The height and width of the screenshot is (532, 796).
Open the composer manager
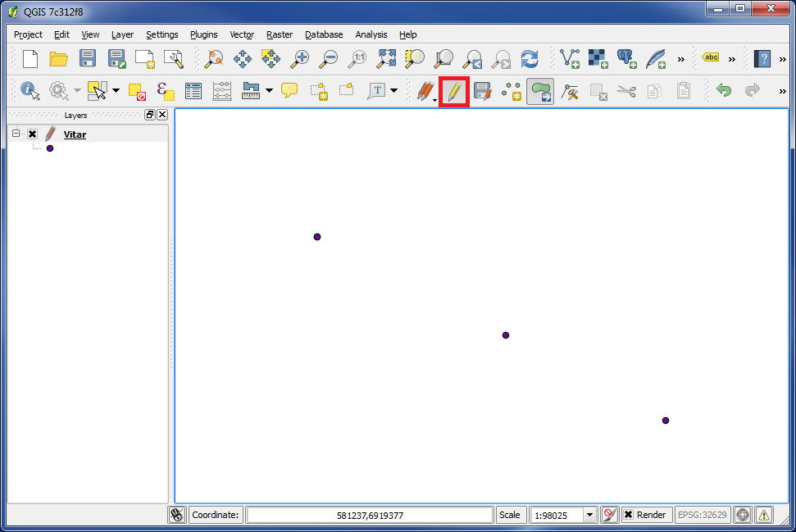[174, 59]
